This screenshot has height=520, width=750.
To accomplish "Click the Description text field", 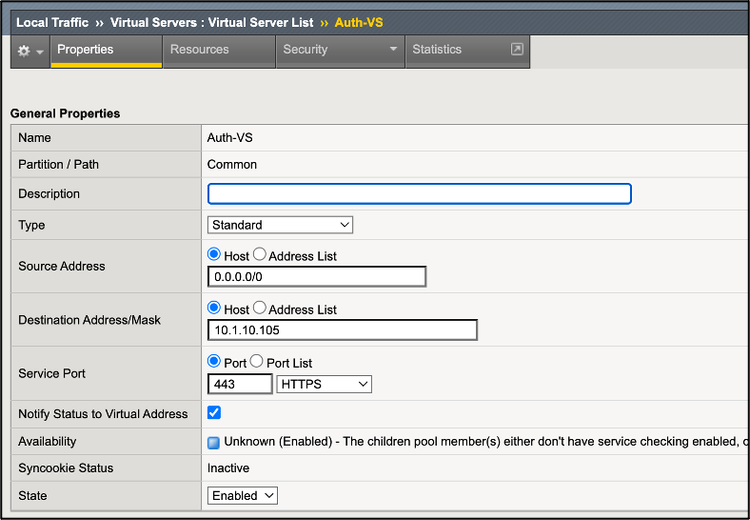I will 419,194.
